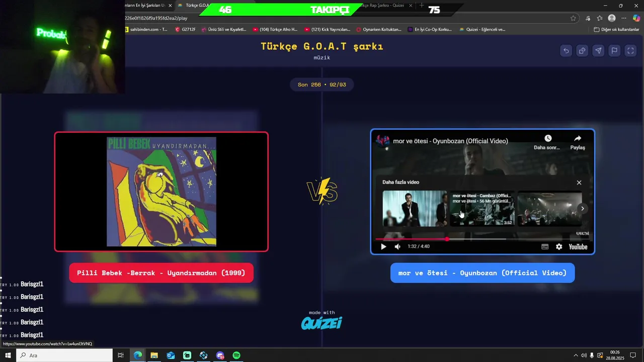Open Diğer sık kullanılanlar folder
This screenshot has width=644, height=362.
click(x=616, y=29)
